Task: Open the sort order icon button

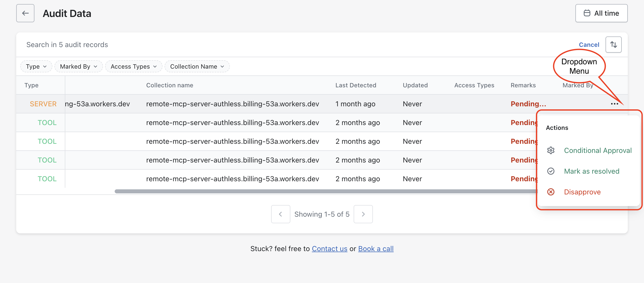Action: [x=613, y=45]
